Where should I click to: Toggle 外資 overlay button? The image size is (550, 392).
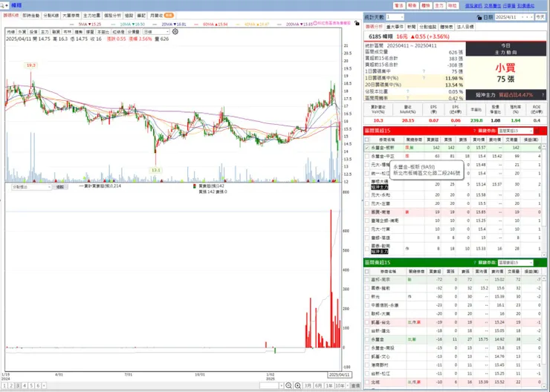click(22, 31)
